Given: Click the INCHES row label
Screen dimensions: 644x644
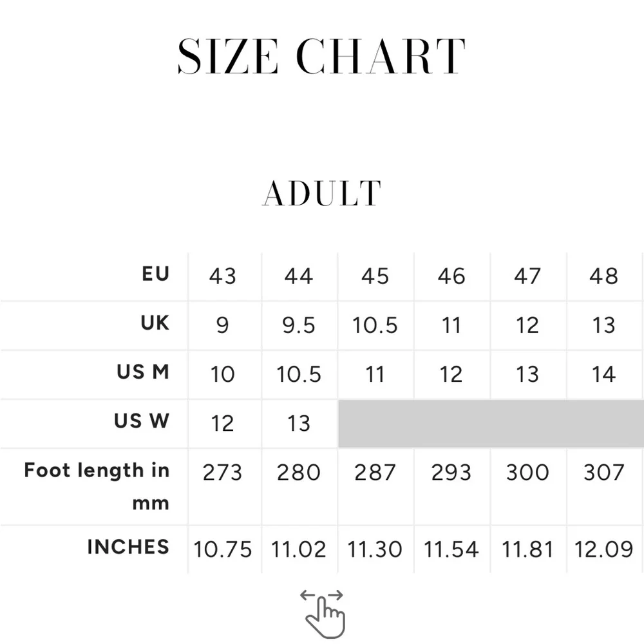Looking at the screenshot, I should tap(128, 547).
